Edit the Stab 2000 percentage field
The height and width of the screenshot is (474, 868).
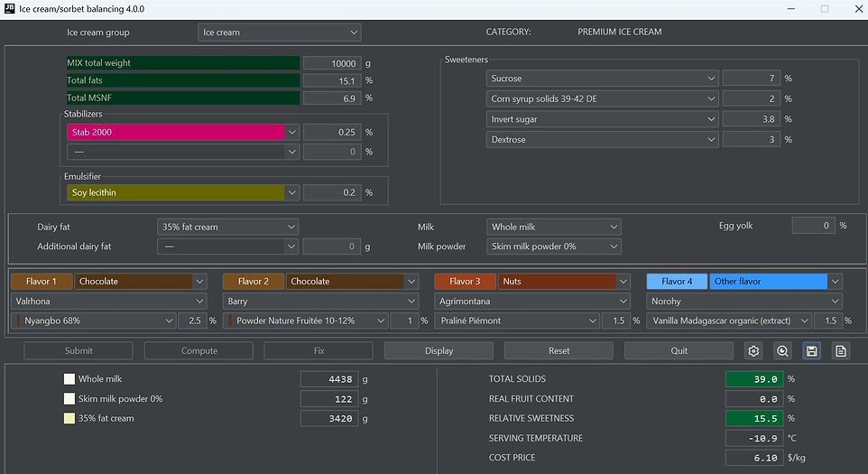click(x=332, y=133)
